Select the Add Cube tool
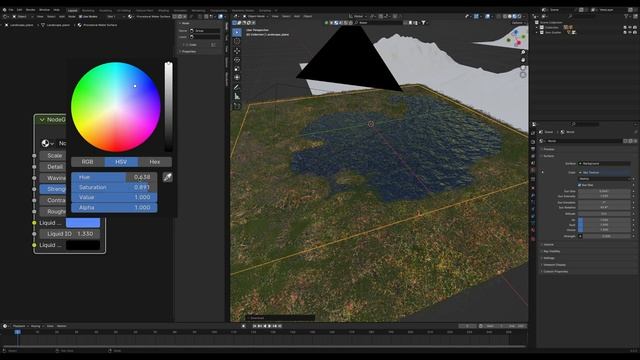Screen dimensions: 640x360 pyautogui.click(x=237, y=106)
